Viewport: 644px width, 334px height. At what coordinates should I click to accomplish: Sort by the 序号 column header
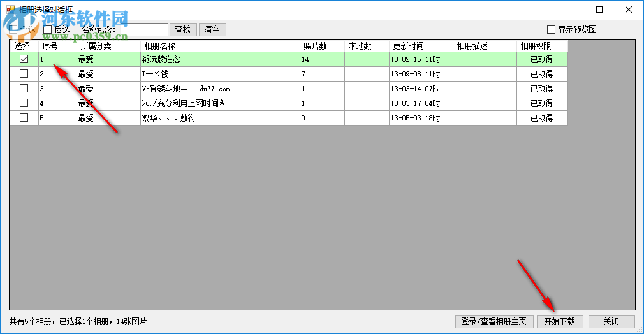[x=57, y=46]
